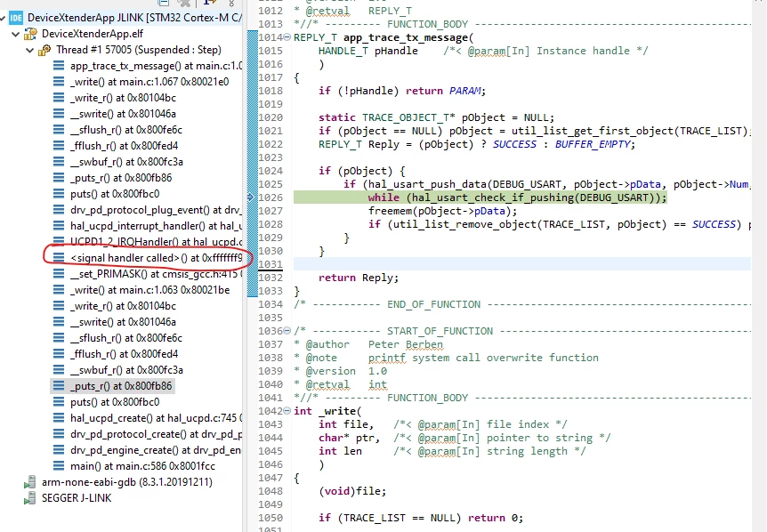Fold the app_trace_tx_message function at line 1014
Image resolution: width=767 pixels, height=532 pixels.
(287, 37)
